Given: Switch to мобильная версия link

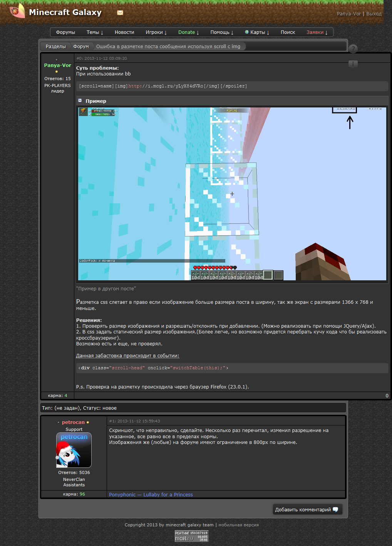Looking at the screenshot, I should (x=238, y=525).
